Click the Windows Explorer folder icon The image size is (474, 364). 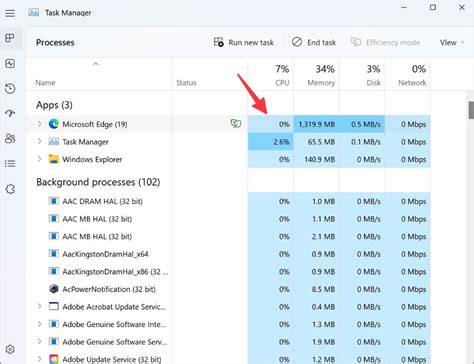(x=53, y=159)
